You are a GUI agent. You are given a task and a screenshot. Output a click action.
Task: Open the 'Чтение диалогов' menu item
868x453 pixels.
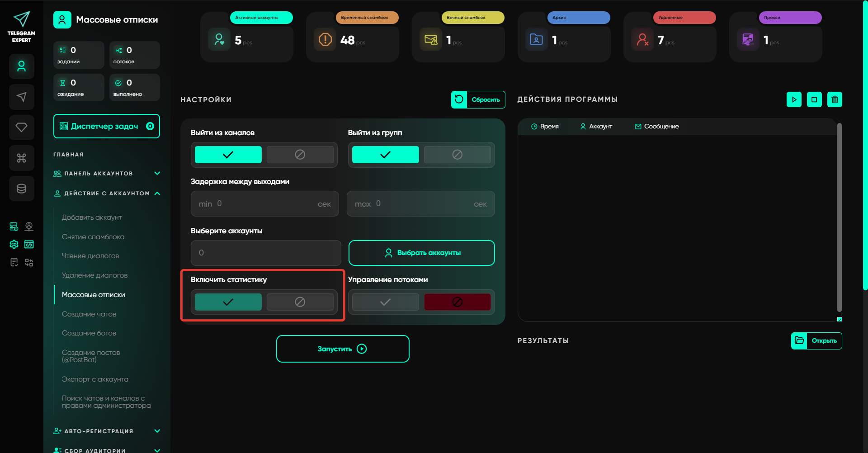click(90, 256)
